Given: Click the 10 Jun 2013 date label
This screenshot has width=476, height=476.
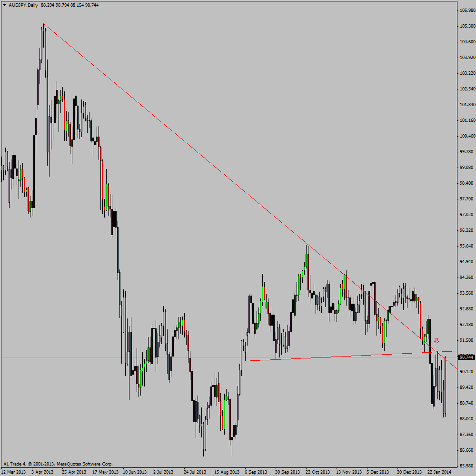Looking at the screenshot, I should (135, 472).
